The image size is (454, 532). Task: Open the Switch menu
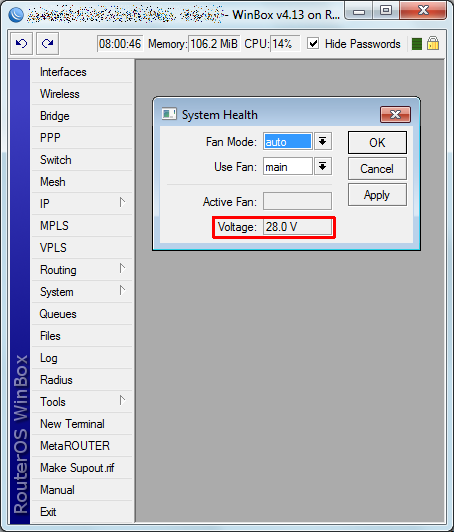click(82, 160)
